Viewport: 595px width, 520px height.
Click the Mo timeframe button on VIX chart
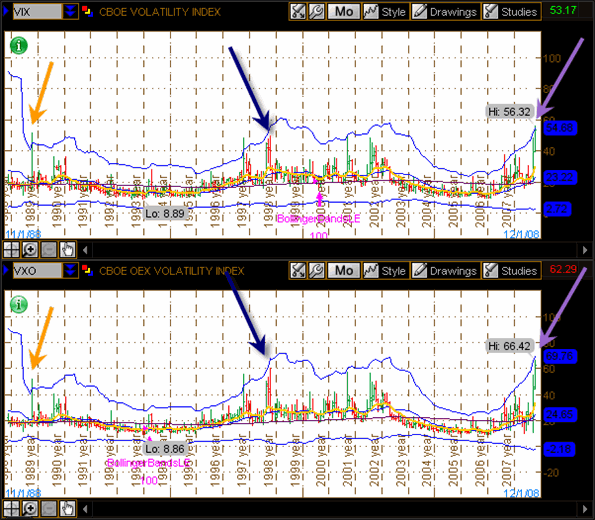pos(344,12)
